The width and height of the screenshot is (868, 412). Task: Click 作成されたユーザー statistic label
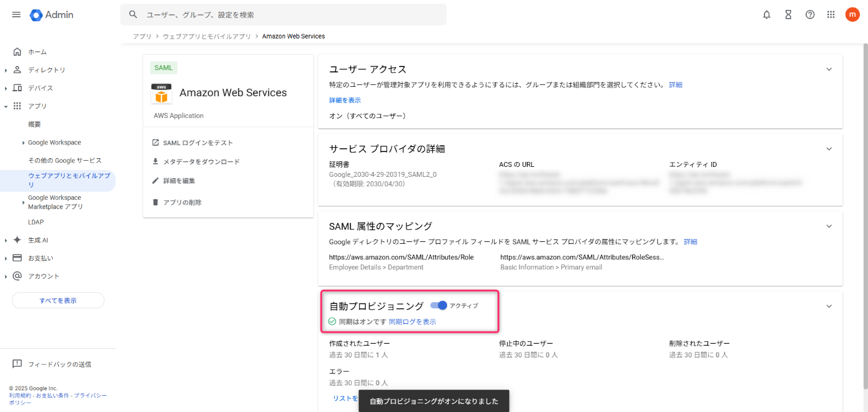[x=360, y=343]
